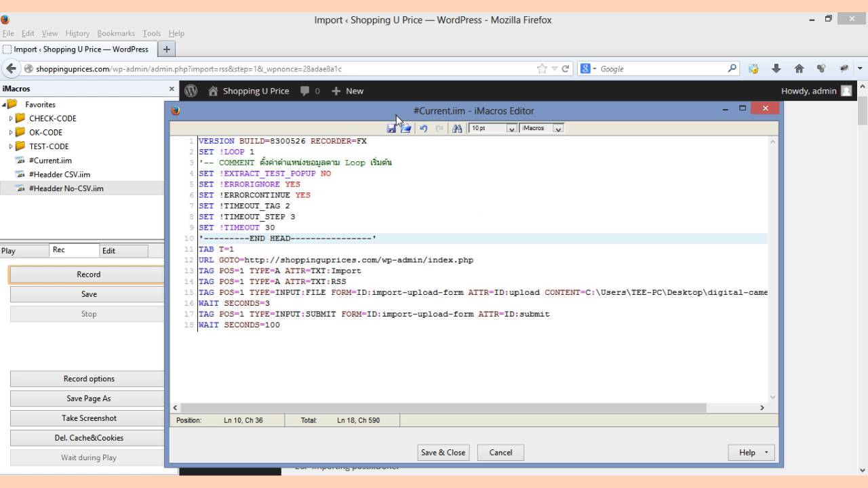Cancel the iMacros Editor dialog

point(500,453)
